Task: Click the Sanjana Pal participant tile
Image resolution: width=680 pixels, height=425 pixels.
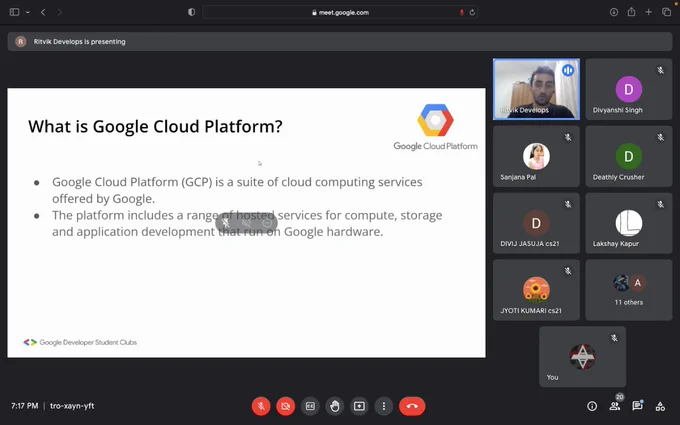Action: 536,156
